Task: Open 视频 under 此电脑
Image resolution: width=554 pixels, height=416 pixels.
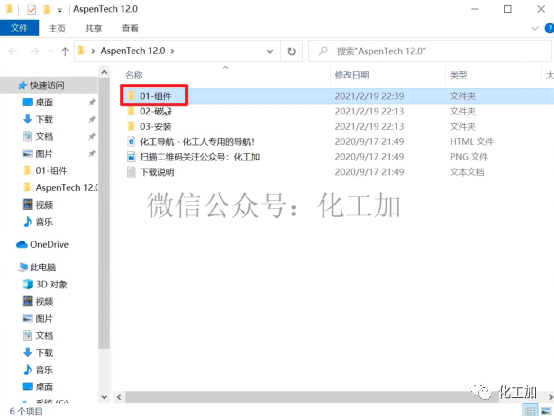Action: point(44,301)
